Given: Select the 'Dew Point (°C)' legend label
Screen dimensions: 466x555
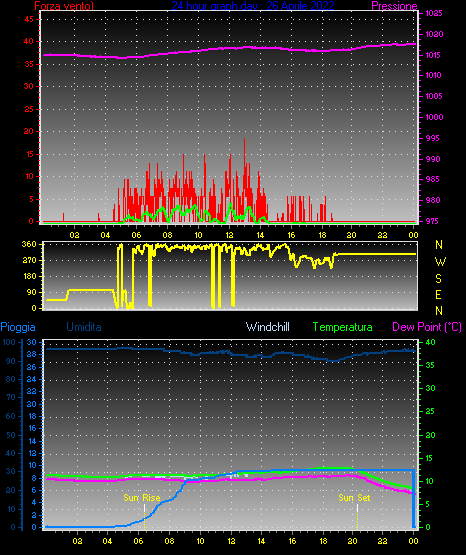Looking at the screenshot, I should click(x=427, y=327).
